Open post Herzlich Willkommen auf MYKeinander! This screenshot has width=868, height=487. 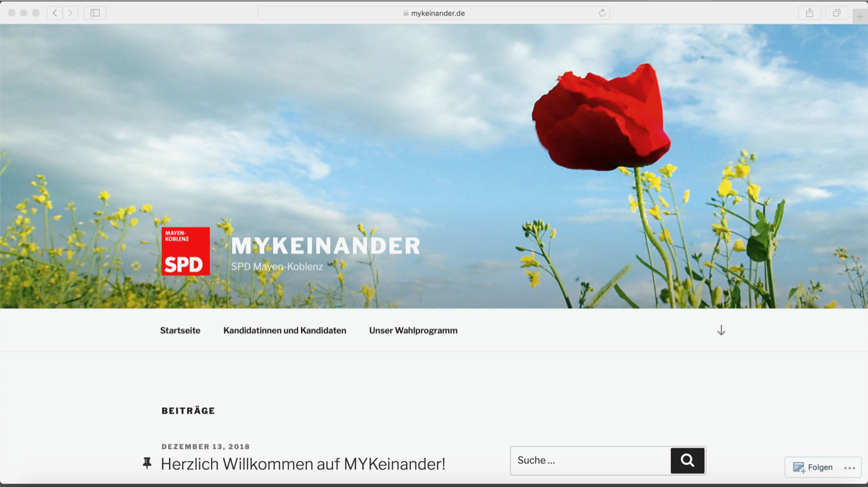click(303, 464)
